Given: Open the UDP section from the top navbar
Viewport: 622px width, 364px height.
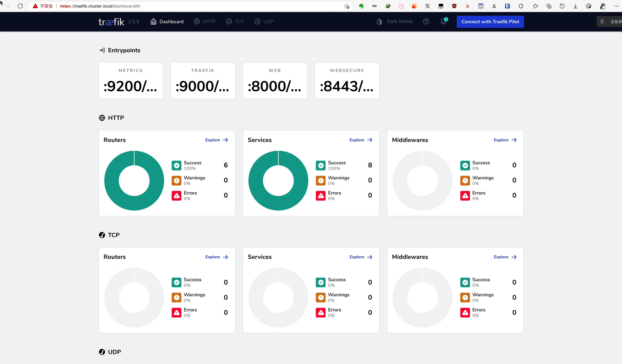Looking at the screenshot, I should tap(264, 21).
